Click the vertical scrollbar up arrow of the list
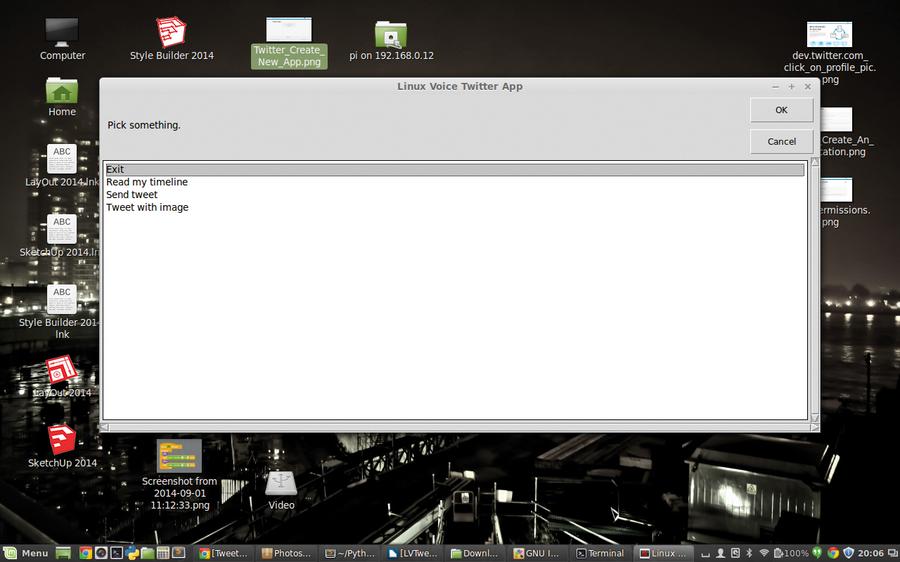This screenshot has width=900, height=562. pyautogui.click(x=814, y=162)
